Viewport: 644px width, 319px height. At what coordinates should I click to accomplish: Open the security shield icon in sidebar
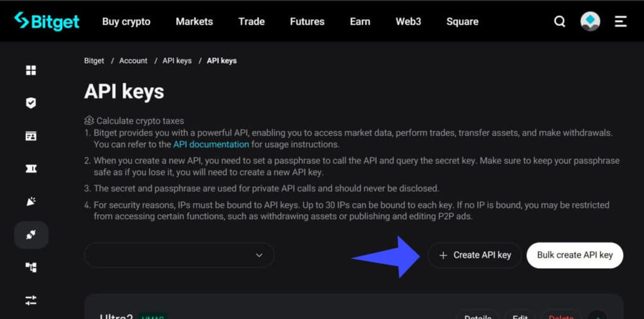click(31, 103)
